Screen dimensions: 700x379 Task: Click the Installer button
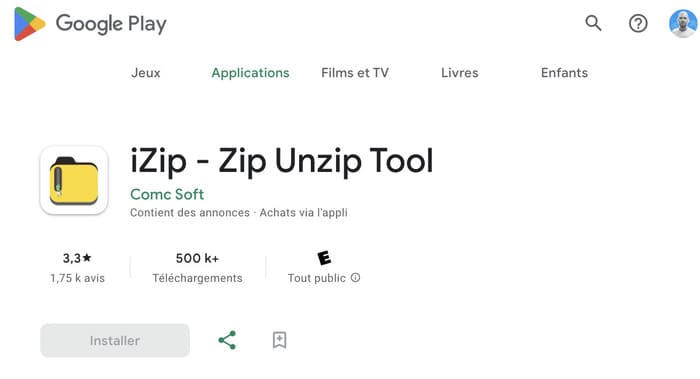point(115,340)
